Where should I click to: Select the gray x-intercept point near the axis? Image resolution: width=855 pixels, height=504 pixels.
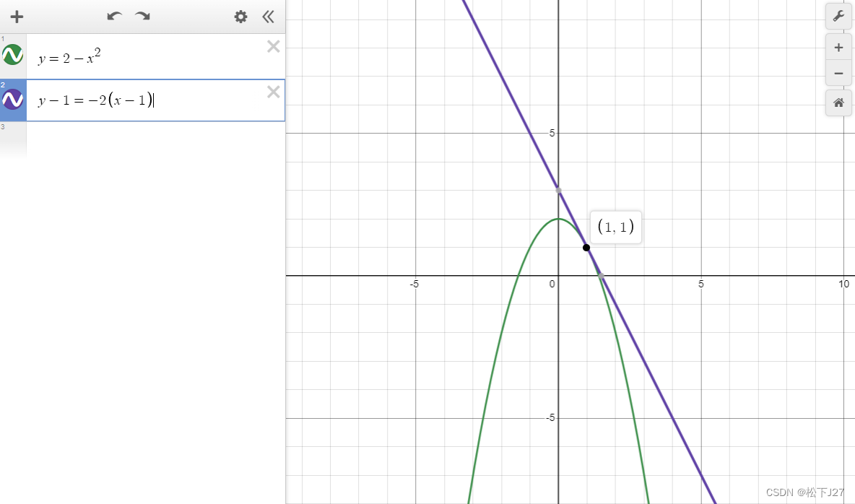601,276
